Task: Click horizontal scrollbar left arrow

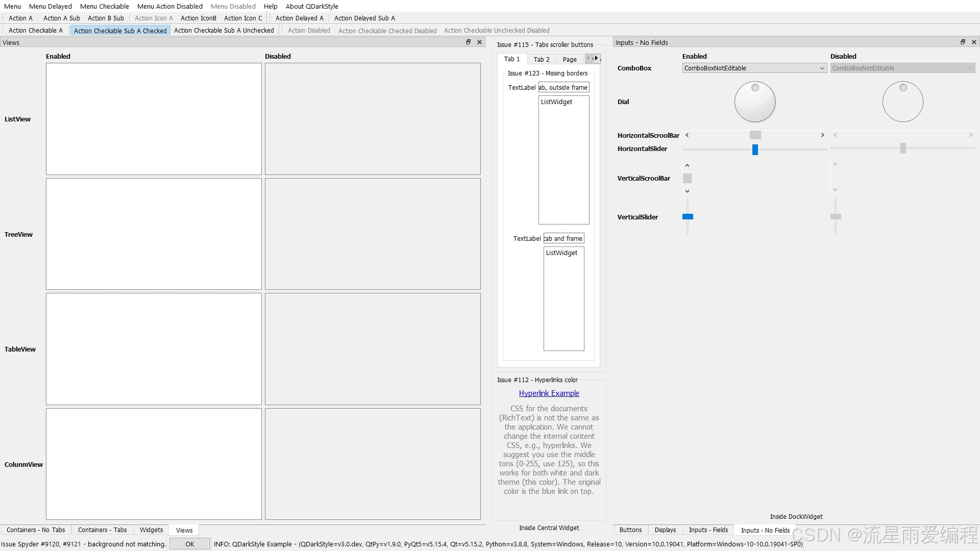Action: (687, 135)
